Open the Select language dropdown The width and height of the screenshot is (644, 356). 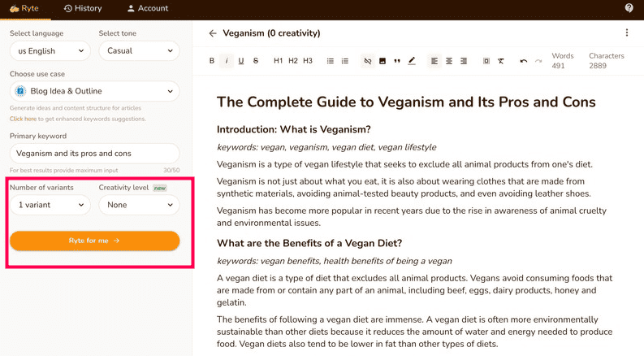[50, 51]
